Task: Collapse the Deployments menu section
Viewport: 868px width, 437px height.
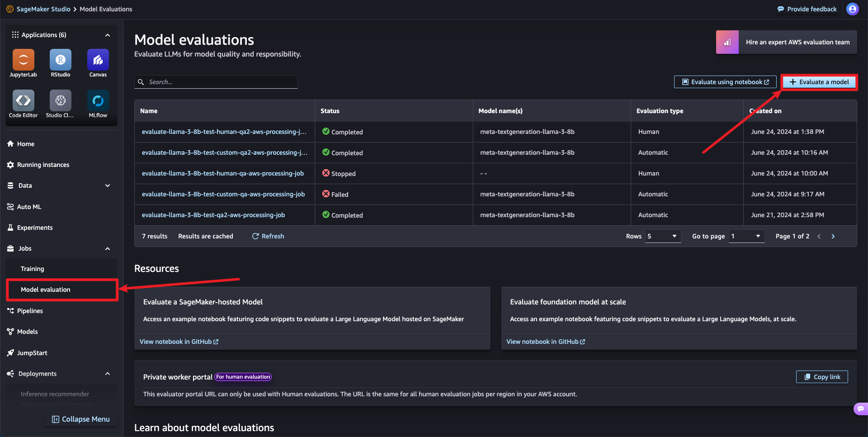Action: pyautogui.click(x=108, y=374)
